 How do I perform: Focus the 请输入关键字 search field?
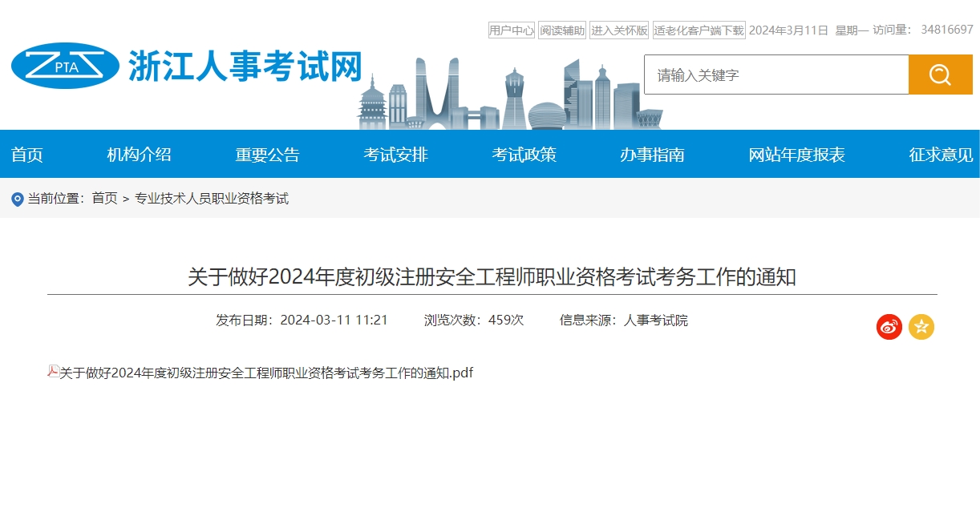click(775, 75)
